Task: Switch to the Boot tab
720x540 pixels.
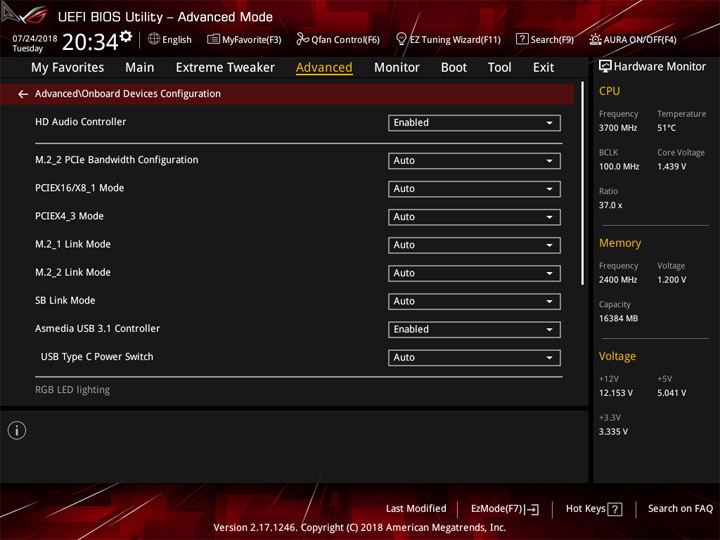Action: point(454,68)
